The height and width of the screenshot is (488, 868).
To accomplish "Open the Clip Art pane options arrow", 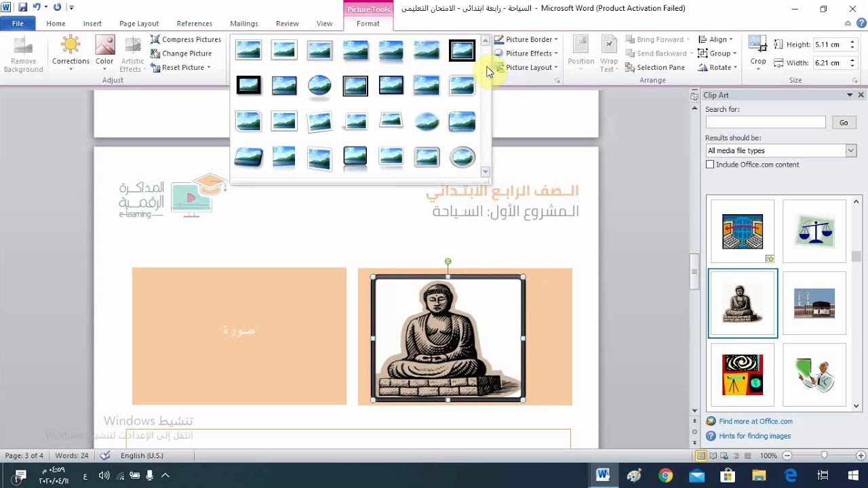I will 850,95.
